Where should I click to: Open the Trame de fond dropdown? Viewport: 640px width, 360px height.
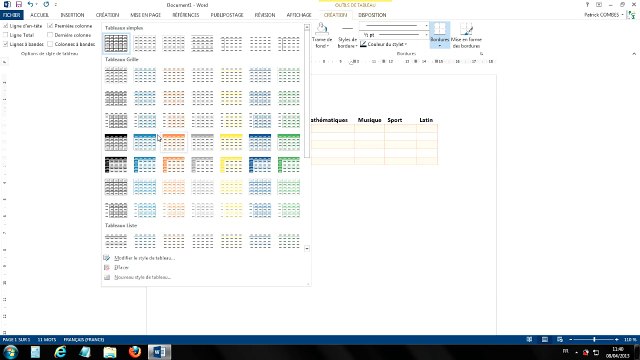tap(322, 36)
